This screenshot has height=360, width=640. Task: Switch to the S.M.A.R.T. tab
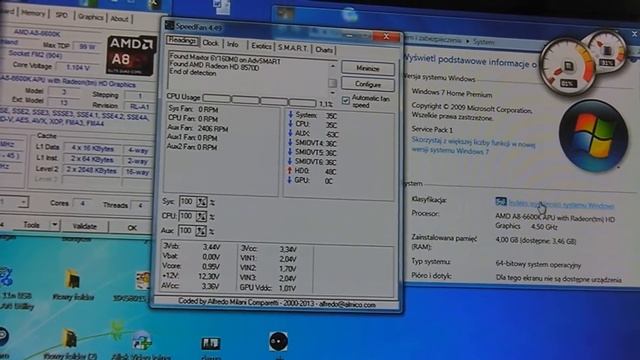tap(293, 48)
